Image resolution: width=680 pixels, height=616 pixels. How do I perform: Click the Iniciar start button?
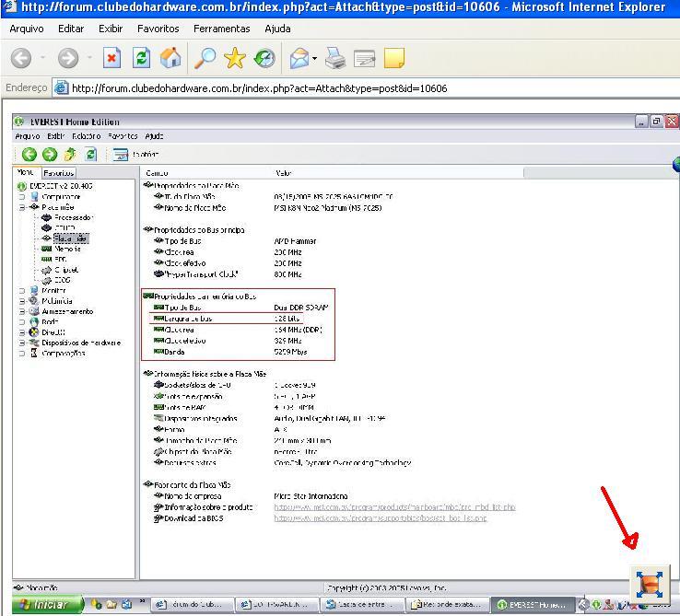point(39,605)
